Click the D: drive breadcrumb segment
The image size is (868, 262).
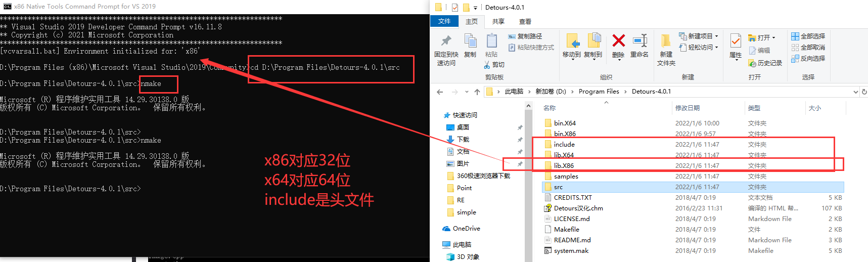(x=551, y=92)
